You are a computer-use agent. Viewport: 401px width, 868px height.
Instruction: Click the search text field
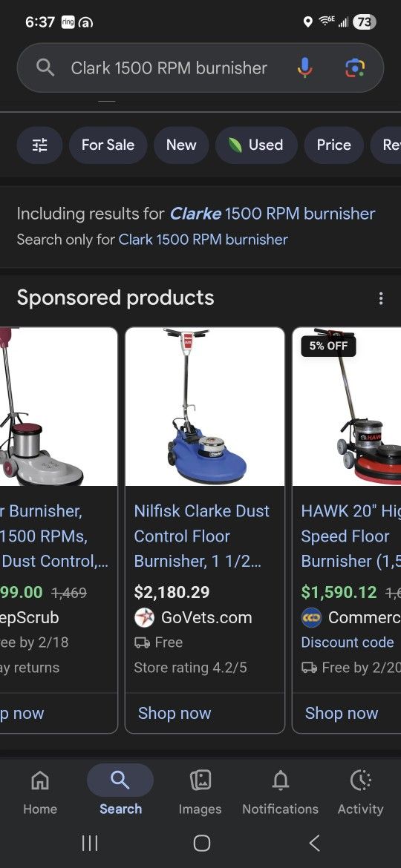(169, 68)
